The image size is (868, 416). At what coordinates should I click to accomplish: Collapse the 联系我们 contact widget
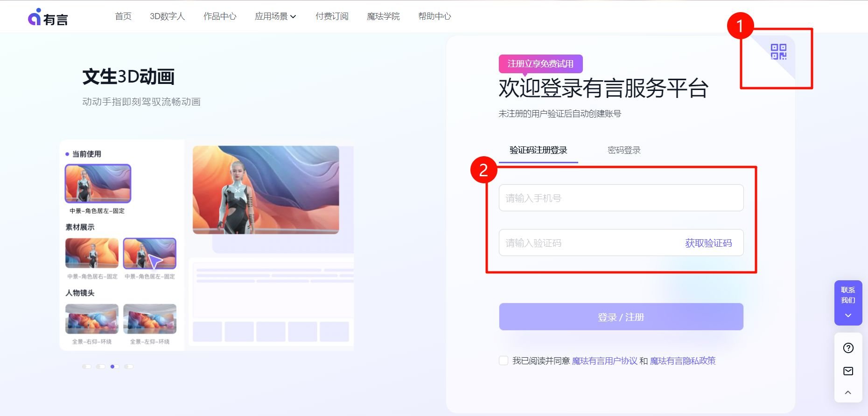[x=848, y=316]
